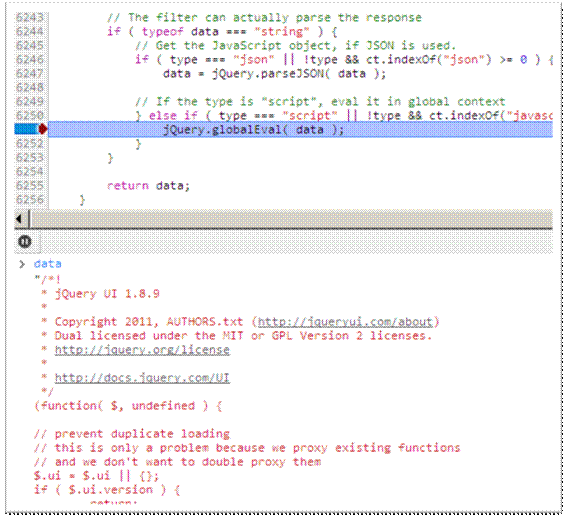The width and height of the screenshot is (567, 519).
Task: Click line number 6250 in gutter
Action: coord(30,115)
